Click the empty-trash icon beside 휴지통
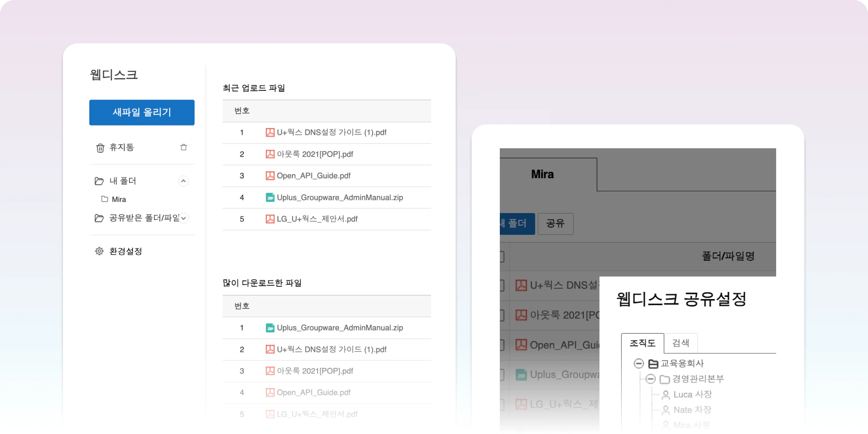The height and width of the screenshot is (434, 868). (184, 147)
